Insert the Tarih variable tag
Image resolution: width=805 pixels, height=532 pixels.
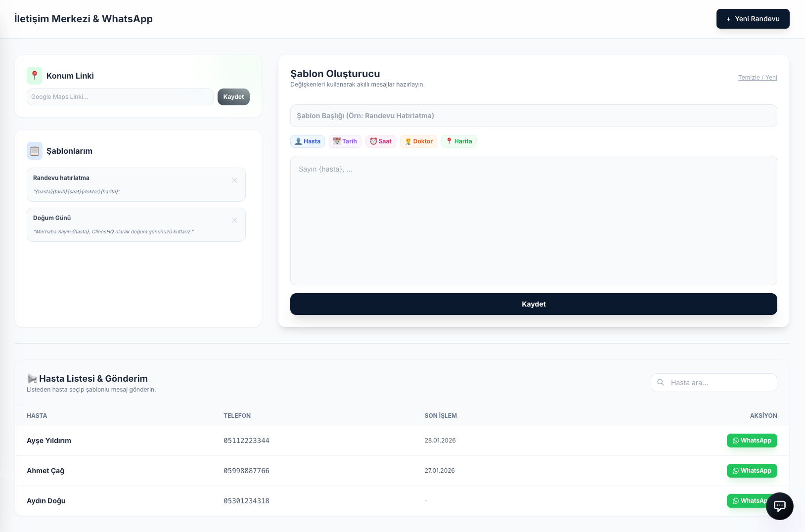345,141
